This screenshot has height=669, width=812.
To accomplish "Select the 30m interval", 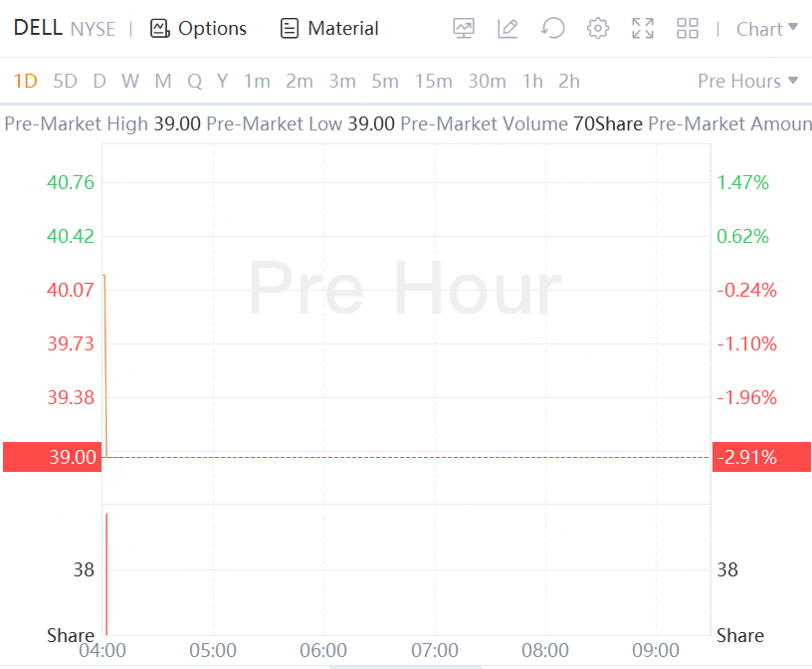I will pos(487,81).
